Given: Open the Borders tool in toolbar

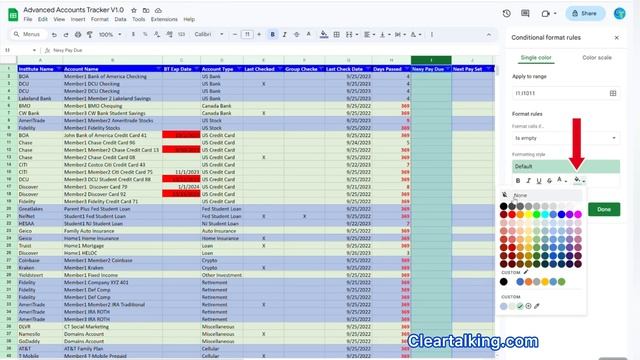Looking at the screenshot, I should click(337, 35).
